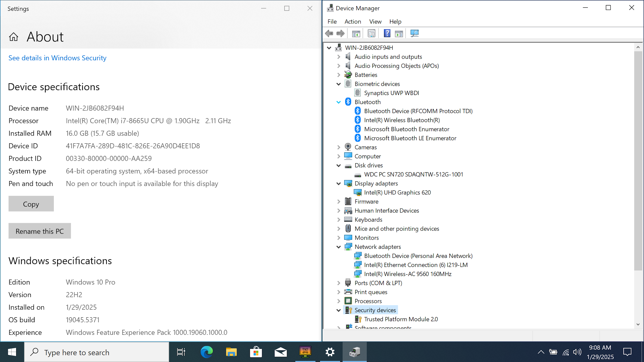Open the Action menu
644x362 pixels.
point(353,22)
